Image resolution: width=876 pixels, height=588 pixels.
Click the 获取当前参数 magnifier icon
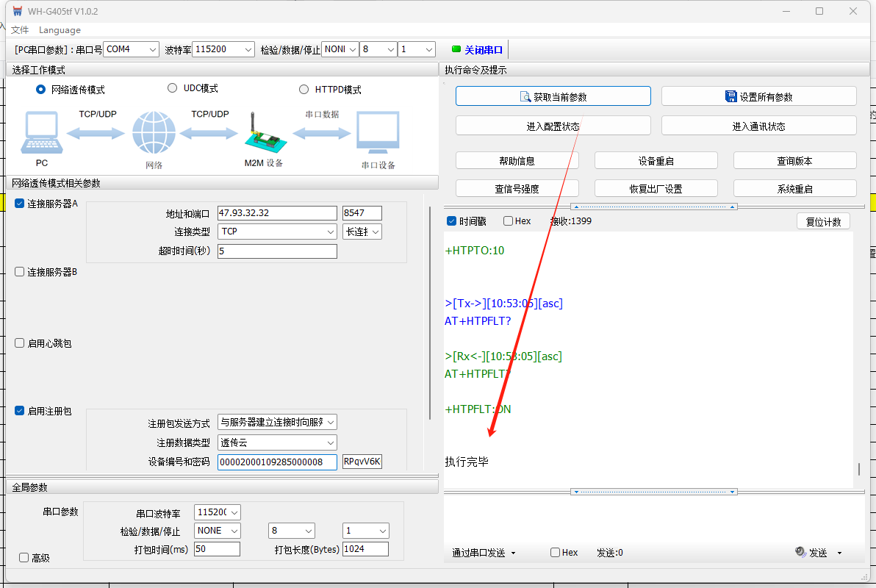525,97
